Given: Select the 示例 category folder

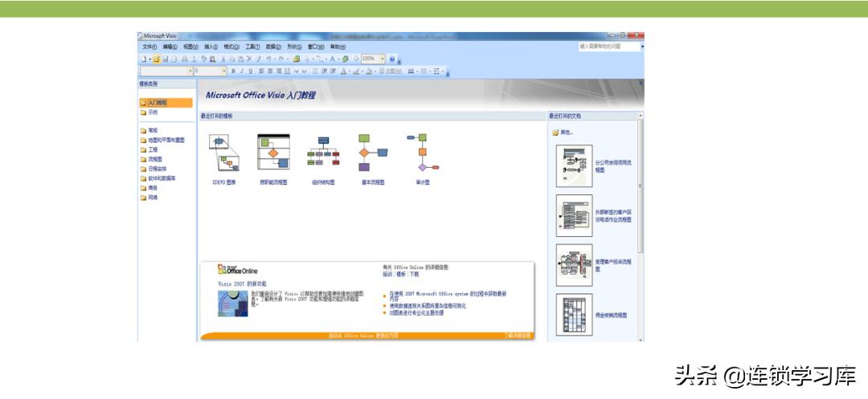Looking at the screenshot, I should click(149, 112).
